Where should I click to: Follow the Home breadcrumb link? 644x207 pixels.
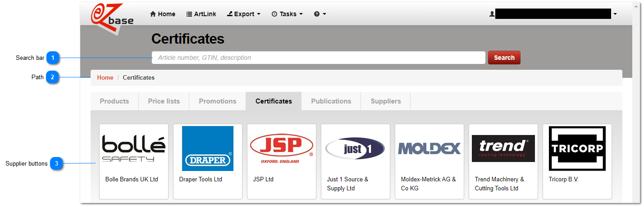[105, 77]
